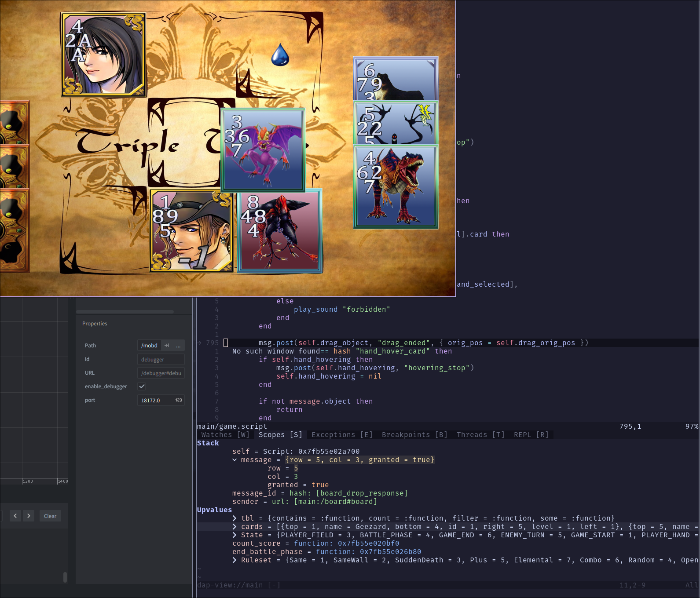Expand the cards upvalue
This screenshot has height=598, width=700.
[x=235, y=527]
